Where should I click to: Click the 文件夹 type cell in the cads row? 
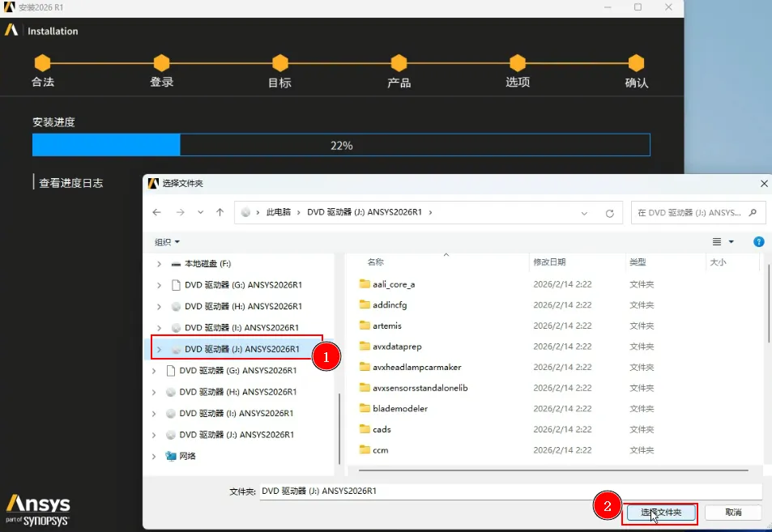click(642, 429)
